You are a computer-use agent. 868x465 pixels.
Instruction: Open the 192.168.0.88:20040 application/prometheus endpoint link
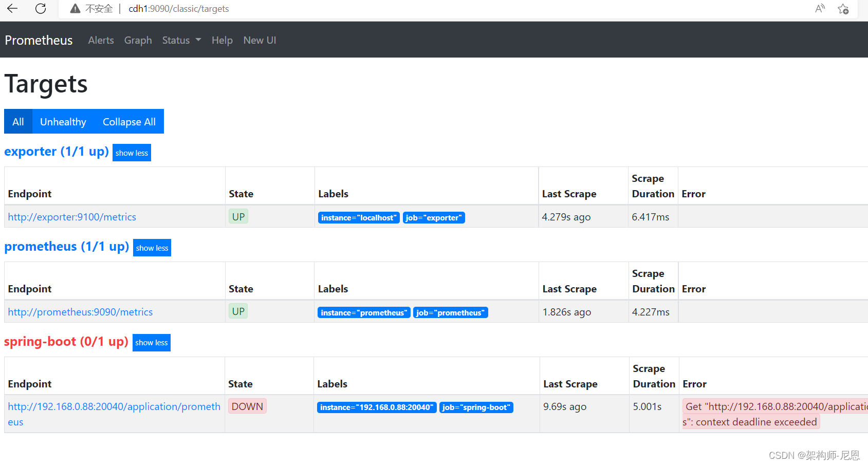pos(114,414)
